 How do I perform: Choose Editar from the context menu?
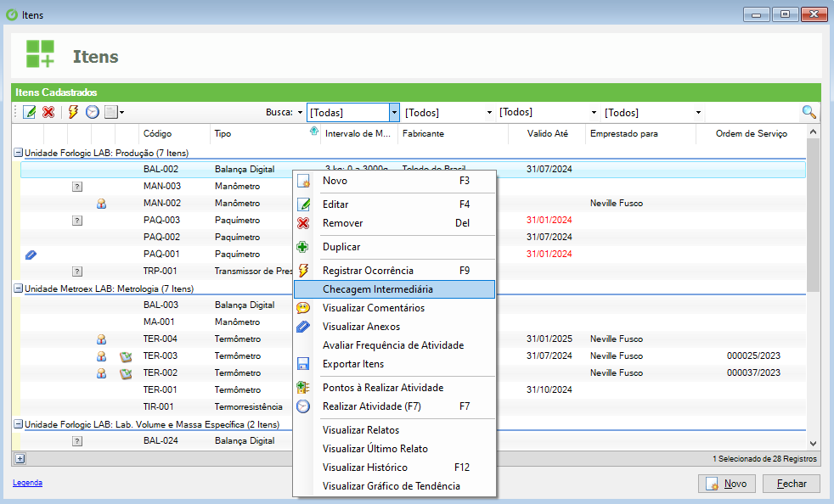coord(394,204)
